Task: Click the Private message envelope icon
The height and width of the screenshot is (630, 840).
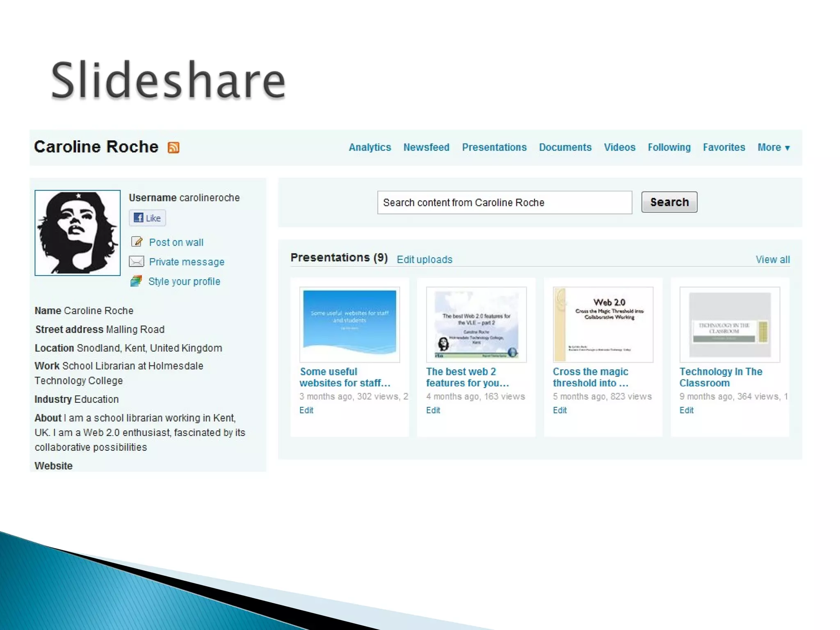Action: pos(137,261)
